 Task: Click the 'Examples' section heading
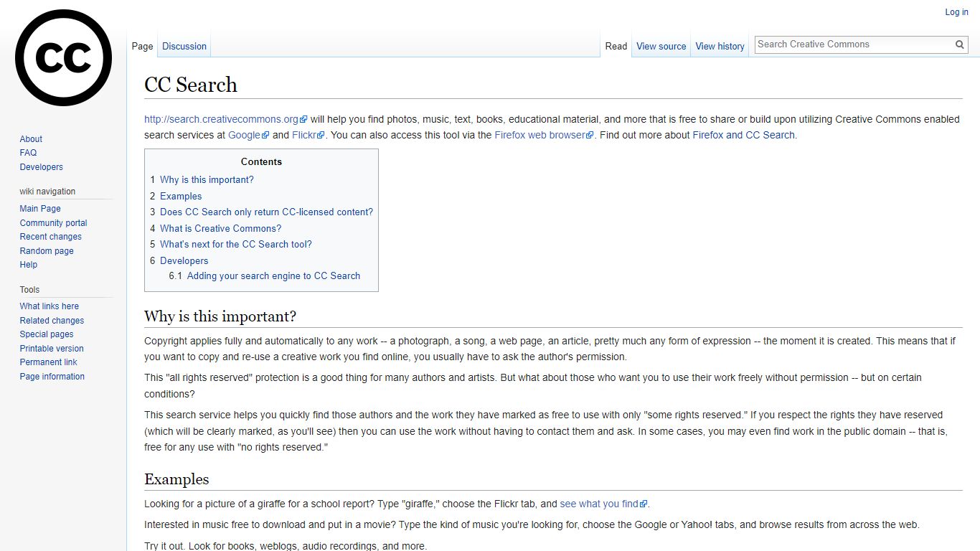coord(176,479)
